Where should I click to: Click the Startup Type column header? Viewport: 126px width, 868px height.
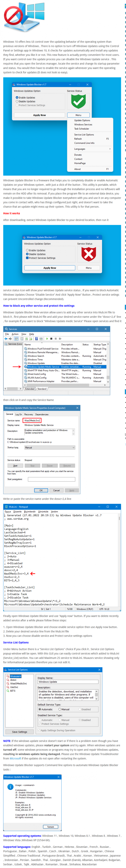[x=100, y=344]
